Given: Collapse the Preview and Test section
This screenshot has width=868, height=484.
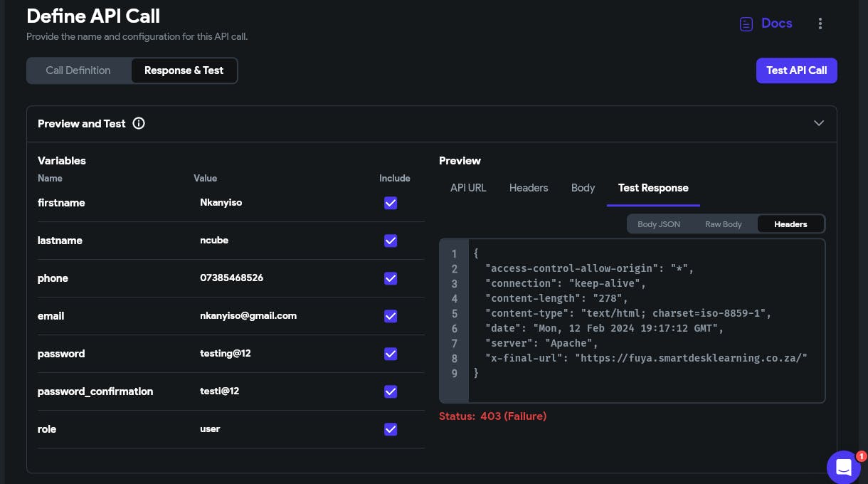Looking at the screenshot, I should (819, 123).
